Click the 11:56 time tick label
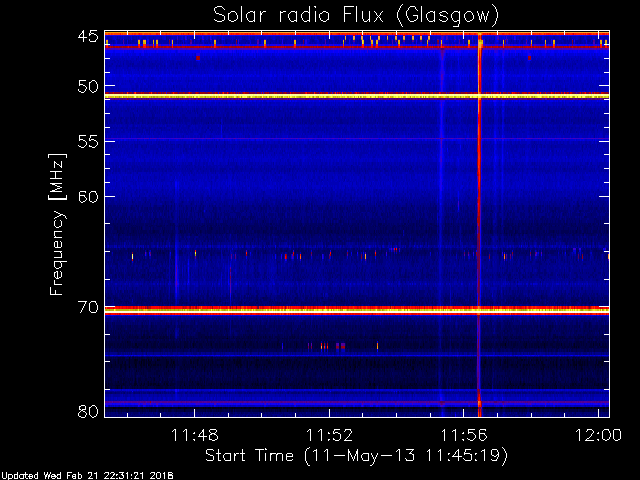The height and width of the screenshot is (480, 640). (x=464, y=435)
